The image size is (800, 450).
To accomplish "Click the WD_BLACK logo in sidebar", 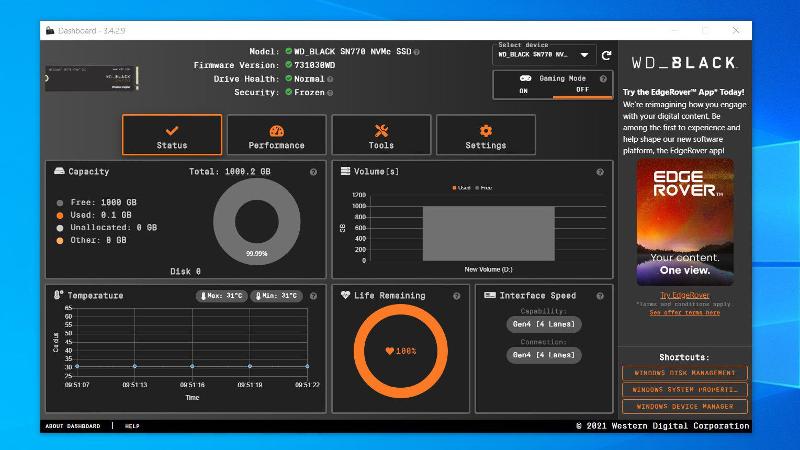I will [684, 63].
